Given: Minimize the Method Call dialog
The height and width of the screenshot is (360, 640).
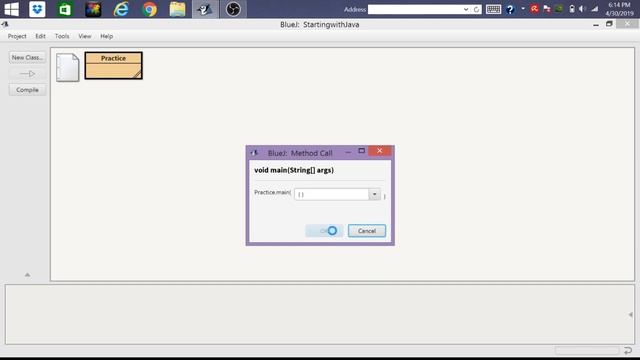Looking at the screenshot, I should point(348,152).
